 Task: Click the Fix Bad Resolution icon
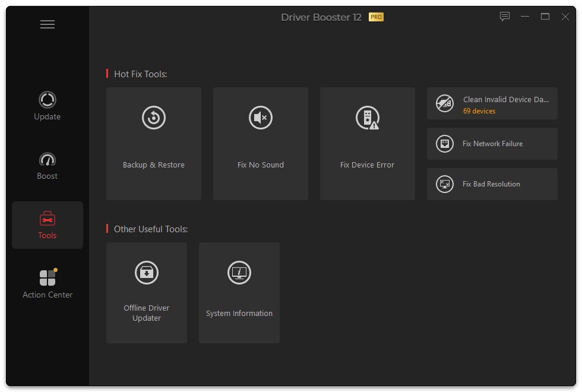(x=445, y=184)
